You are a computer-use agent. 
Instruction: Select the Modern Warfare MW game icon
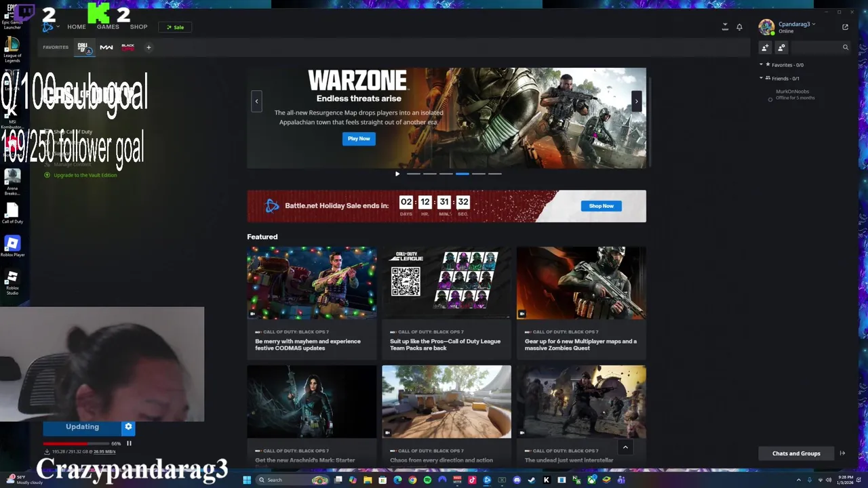[106, 47]
